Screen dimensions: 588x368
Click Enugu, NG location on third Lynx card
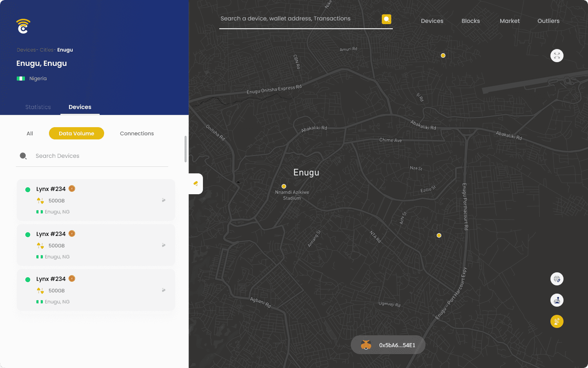coord(57,302)
